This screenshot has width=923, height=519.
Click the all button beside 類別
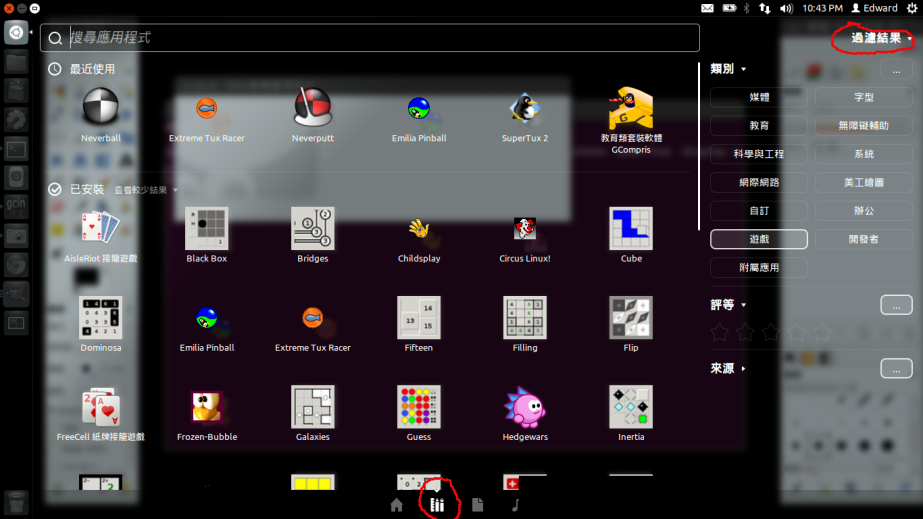[896, 69]
